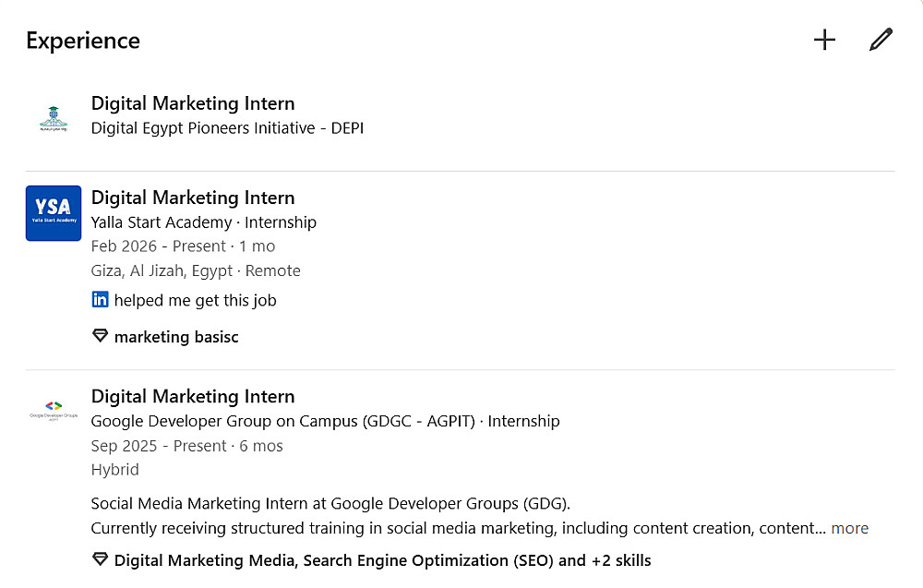Click the LinkedIn icon beside helped me get this job
923x588 pixels.
pyautogui.click(x=100, y=300)
